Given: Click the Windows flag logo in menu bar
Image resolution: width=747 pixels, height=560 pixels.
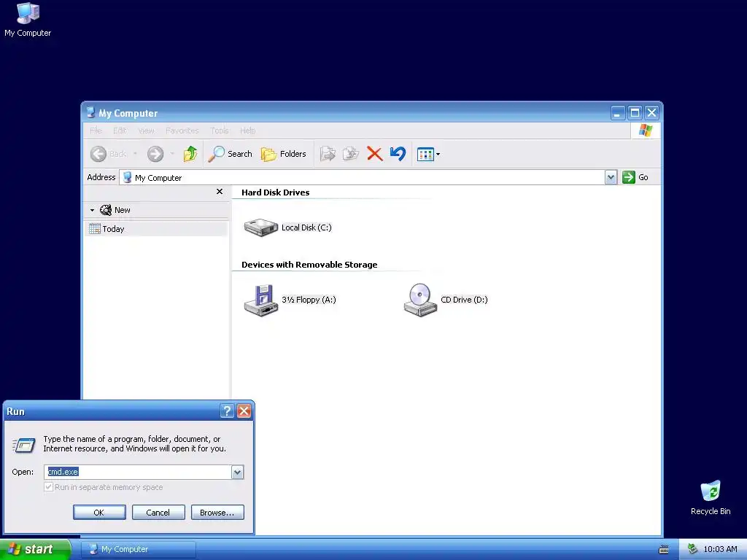Looking at the screenshot, I should coord(646,130).
